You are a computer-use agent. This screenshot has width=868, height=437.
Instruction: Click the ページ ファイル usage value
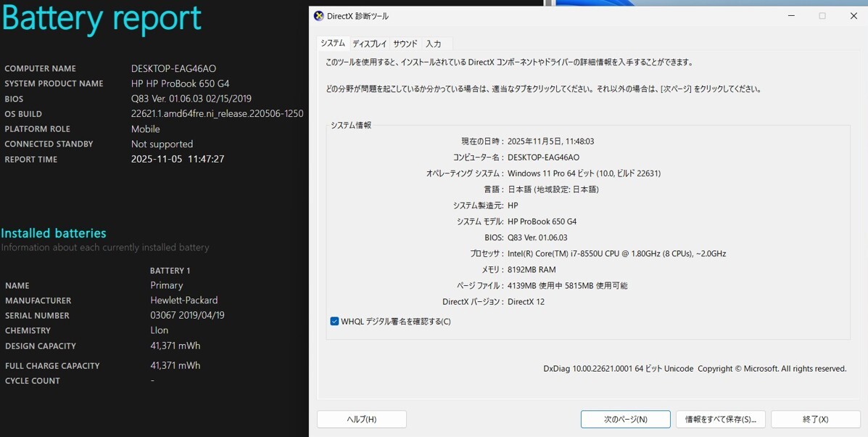click(567, 286)
